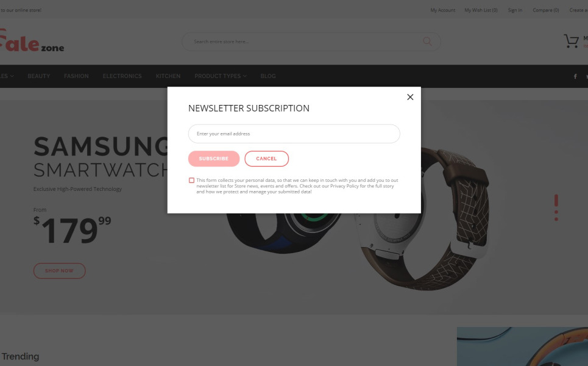Close the newsletter subscription popup

pyautogui.click(x=410, y=97)
